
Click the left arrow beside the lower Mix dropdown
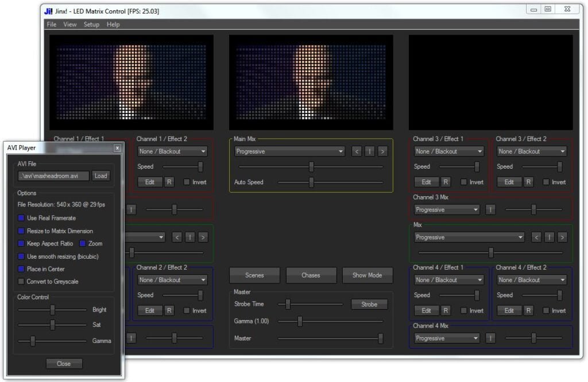537,237
